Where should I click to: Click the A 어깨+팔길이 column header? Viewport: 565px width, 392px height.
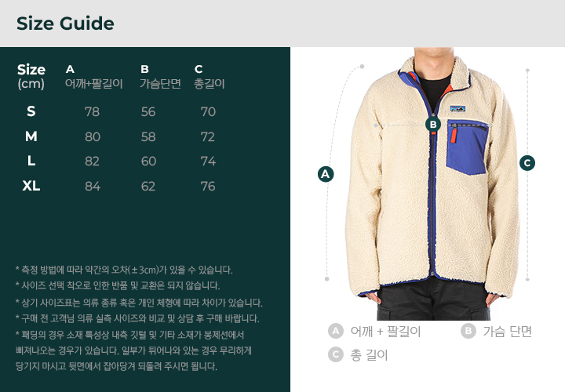pos(94,77)
